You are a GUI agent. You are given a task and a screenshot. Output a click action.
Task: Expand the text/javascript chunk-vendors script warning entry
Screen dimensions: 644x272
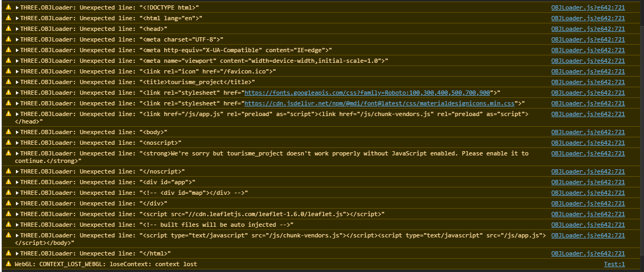click(17, 235)
